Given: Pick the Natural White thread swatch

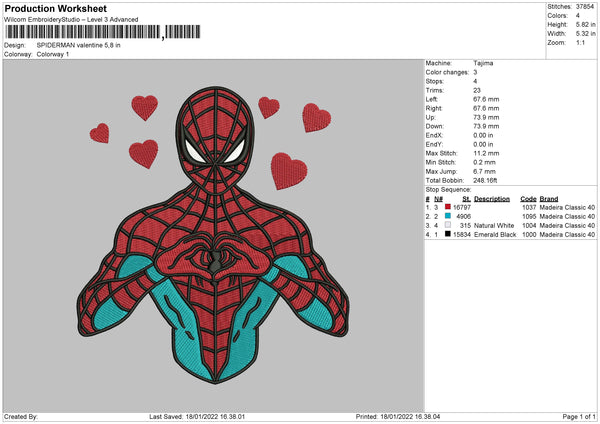Looking at the screenshot, I should click(450, 225).
